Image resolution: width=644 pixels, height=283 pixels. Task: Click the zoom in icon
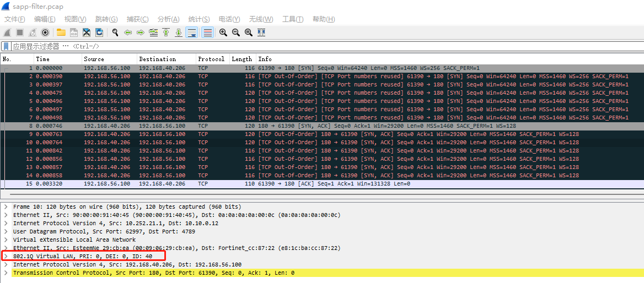point(223,32)
